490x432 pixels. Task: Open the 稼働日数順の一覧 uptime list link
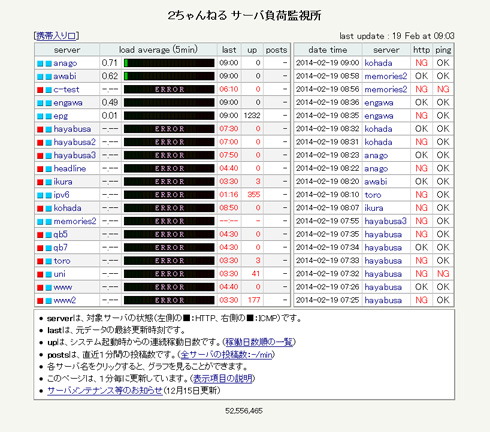click(259, 342)
